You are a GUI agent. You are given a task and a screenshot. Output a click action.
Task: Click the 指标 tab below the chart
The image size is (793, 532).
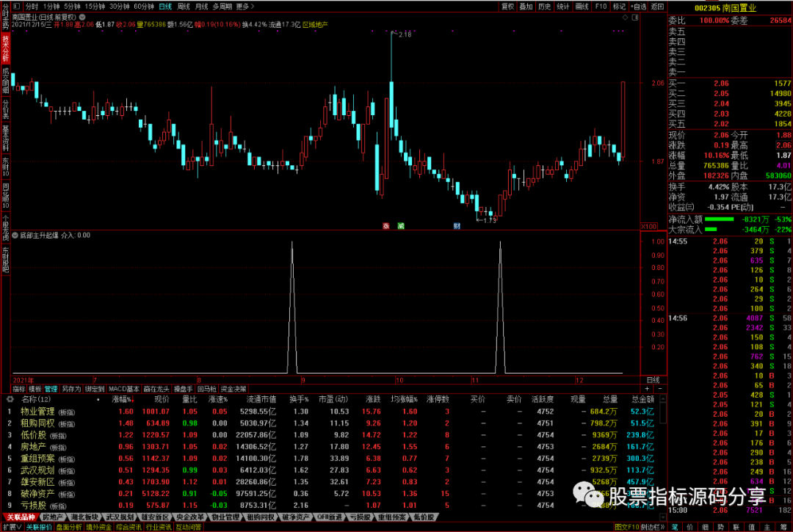[x=18, y=389]
